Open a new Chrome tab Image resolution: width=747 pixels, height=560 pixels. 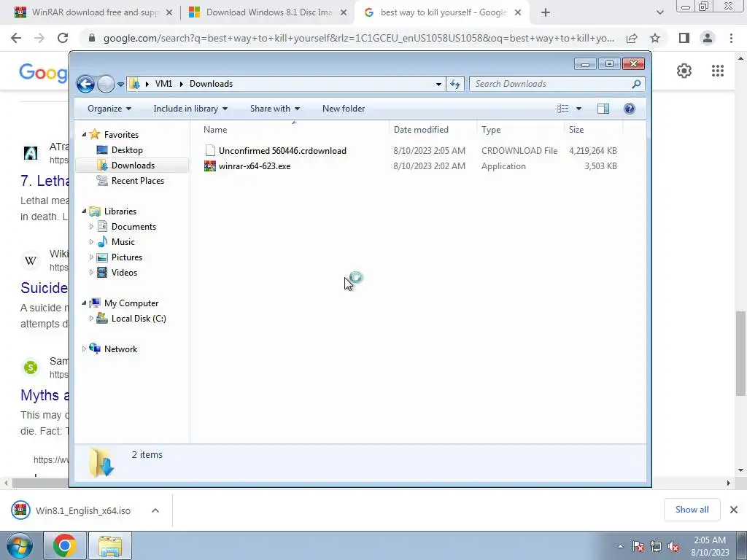(x=546, y=13)
